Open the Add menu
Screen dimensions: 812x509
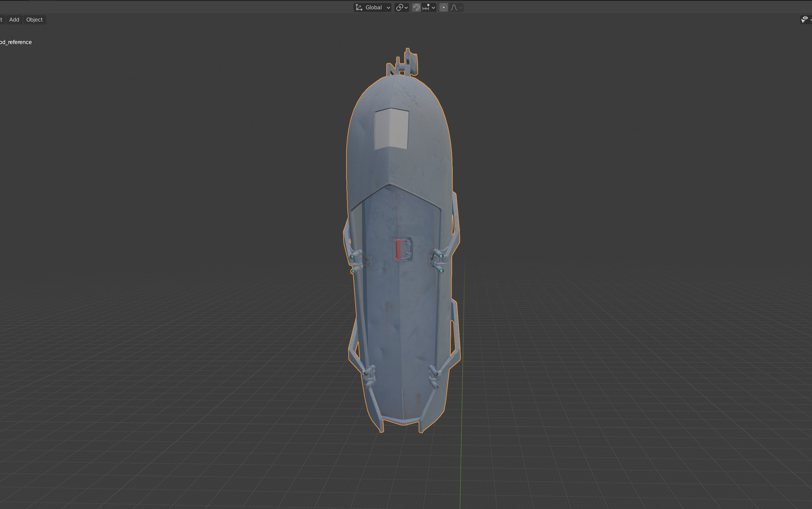click(x=14, y=19)
